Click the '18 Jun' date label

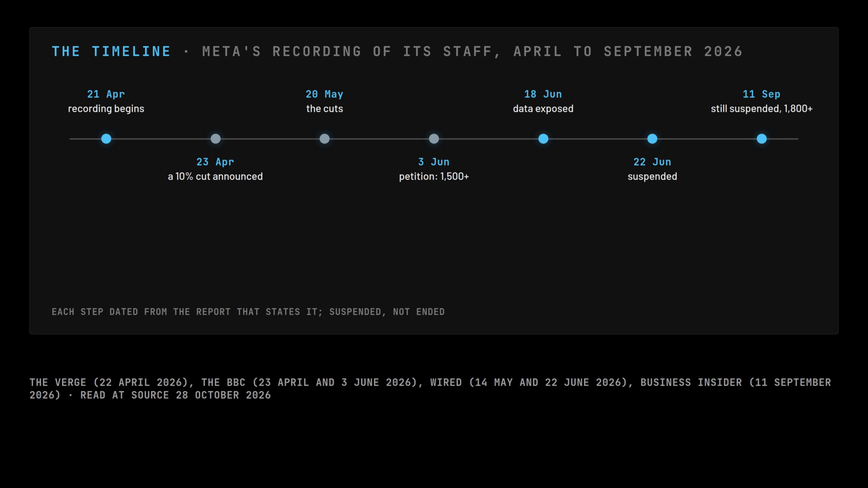pyautogui.click(x=543, y=94)
